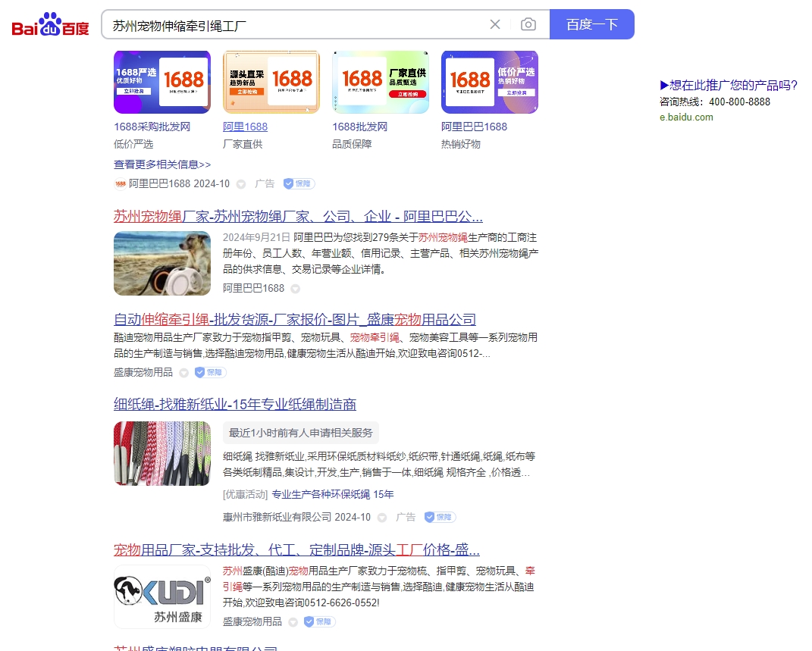Open the KUDI 苏州盛康 logo thumbnail
The width and height of the screenshot is (812, 651).
click(162, 596)
